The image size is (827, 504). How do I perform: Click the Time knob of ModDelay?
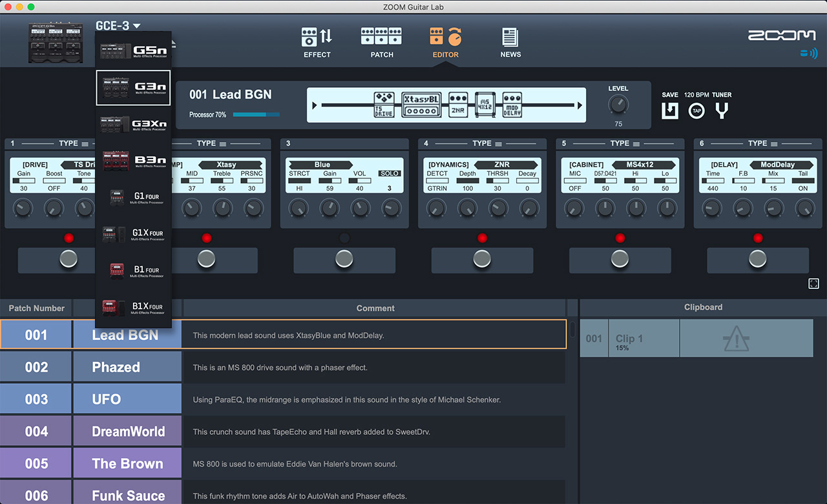click(712, 208)
